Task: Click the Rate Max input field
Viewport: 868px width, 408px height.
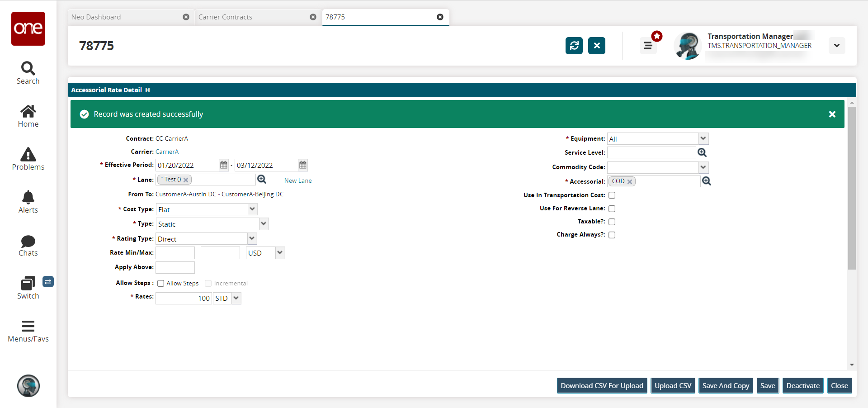Action: (x=220, y=253)
